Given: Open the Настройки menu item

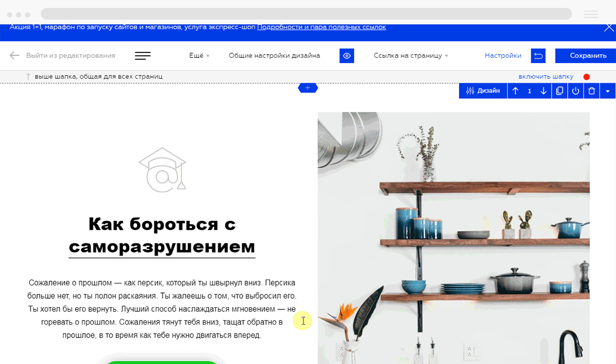Looking at the screenshot, I should tap(503, 56).
